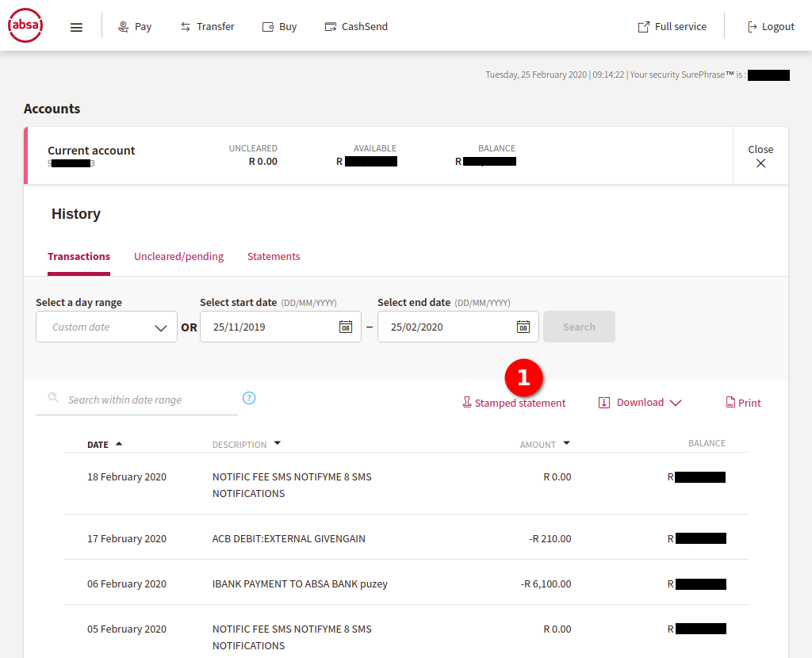Close the Current account panel
Viewport: 812px width, 658px height.
click(760, 156)
